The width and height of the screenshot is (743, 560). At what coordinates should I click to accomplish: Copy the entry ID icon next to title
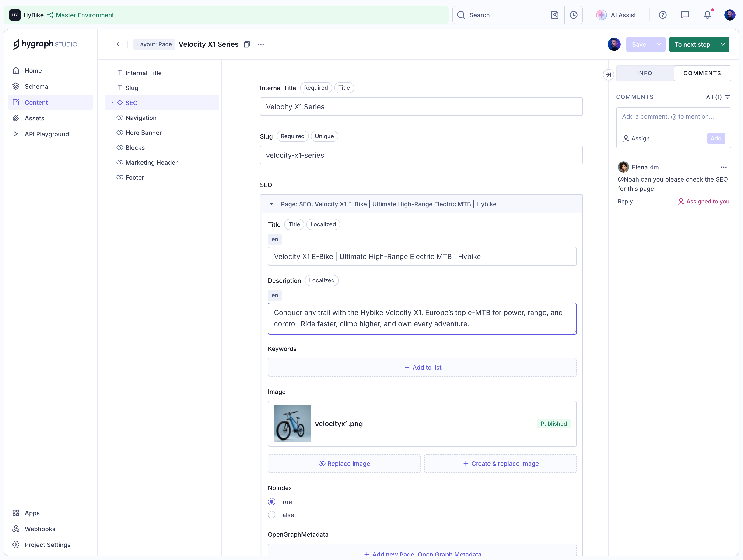(247, 44)
